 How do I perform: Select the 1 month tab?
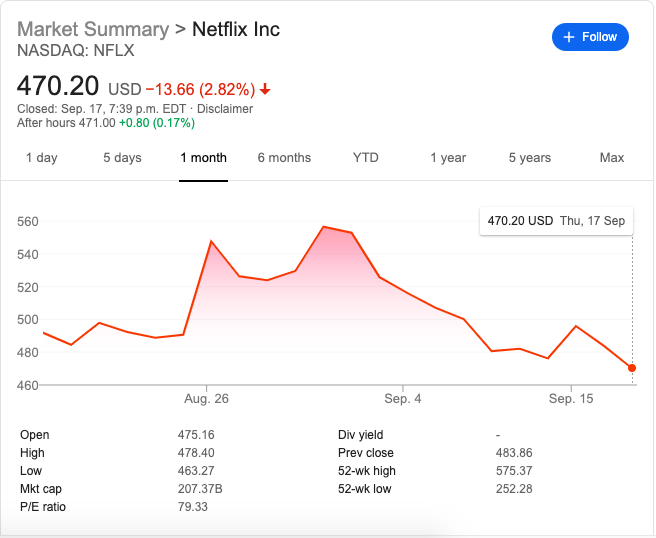(x=204, y=158)
